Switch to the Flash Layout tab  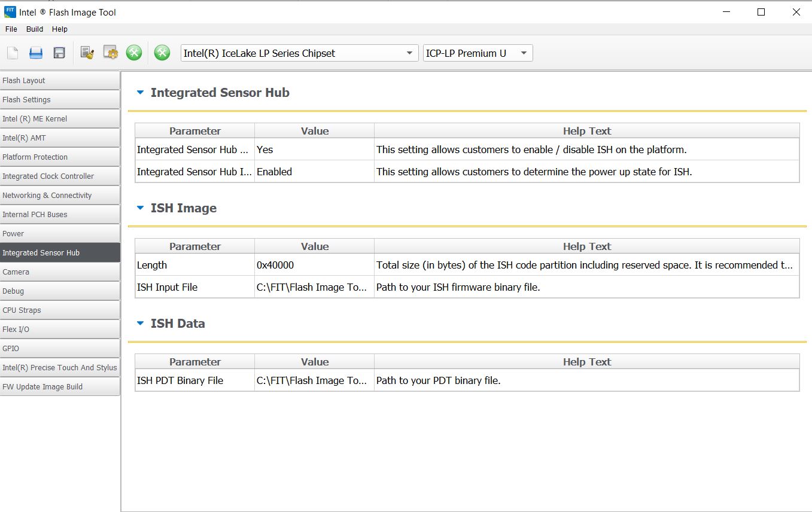[60, 81]
